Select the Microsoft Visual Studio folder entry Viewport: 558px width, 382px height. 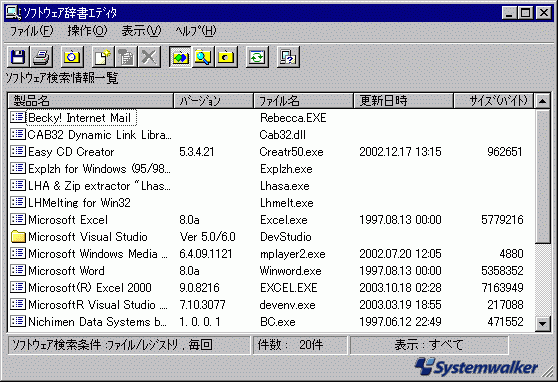[x=88, y=237]
